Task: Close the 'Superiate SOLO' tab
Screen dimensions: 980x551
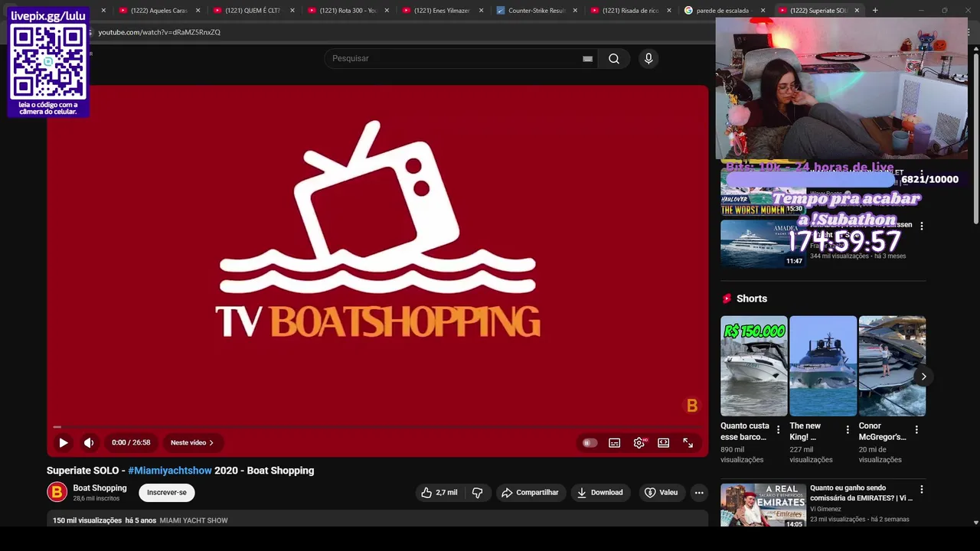Action: click(857, 11)
